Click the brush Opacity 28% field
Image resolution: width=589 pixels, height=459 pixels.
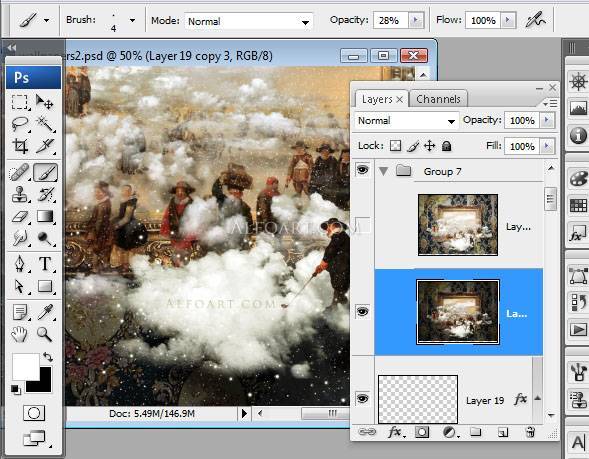coord(391,20)
